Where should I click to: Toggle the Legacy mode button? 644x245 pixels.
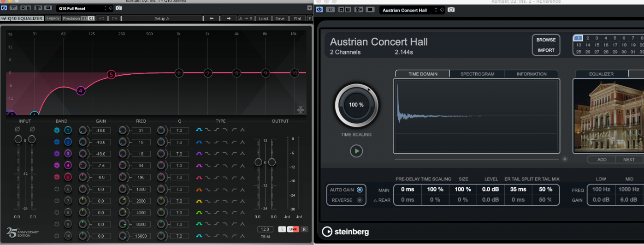click(53, 18)
